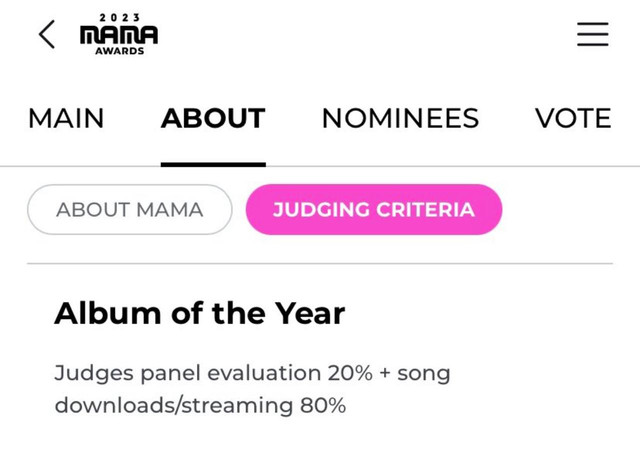The height and width of the screenshot is (464, 640).
Task: Click the word song in the criteria
Action: coord(424,373)
